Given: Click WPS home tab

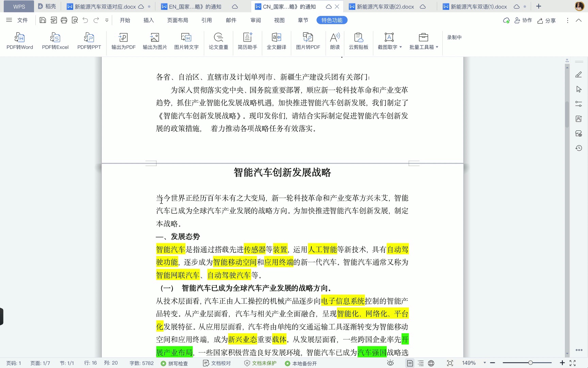Looking at the screenshot, I should pos(19,6).
